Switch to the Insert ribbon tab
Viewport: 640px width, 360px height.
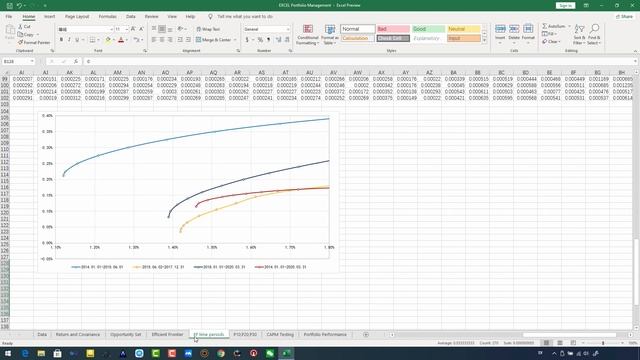tap(49, 17)
